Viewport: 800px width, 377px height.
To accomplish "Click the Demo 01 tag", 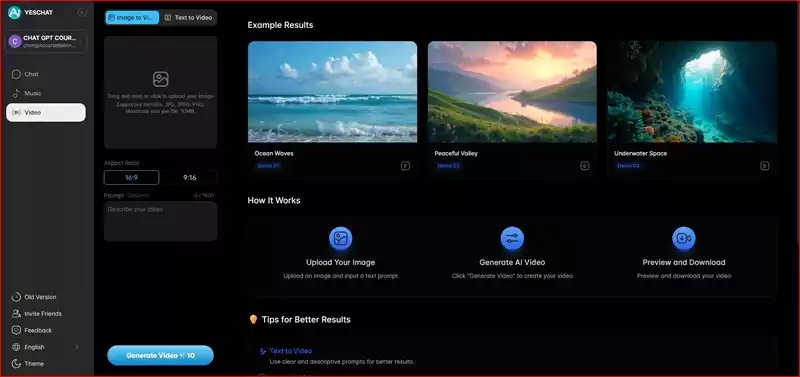I will pyautogui.click(x=268, y=166).
